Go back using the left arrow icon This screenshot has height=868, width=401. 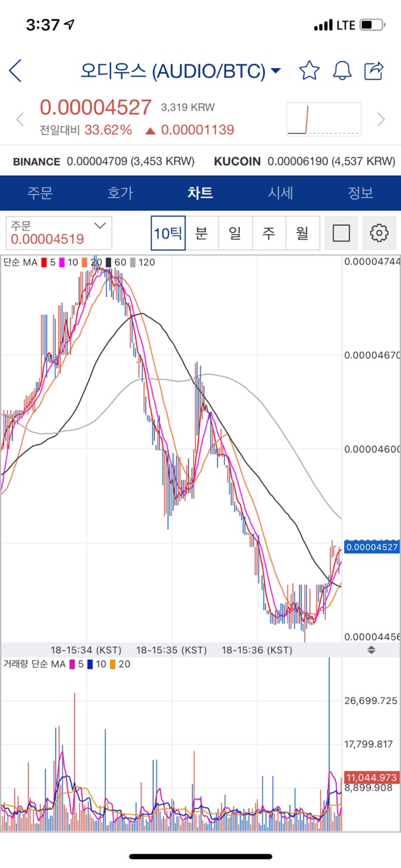coord(15,71)
